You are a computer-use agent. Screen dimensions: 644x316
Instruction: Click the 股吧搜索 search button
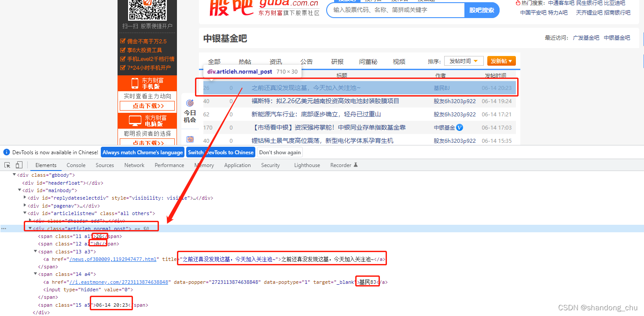tap(482, 10)
